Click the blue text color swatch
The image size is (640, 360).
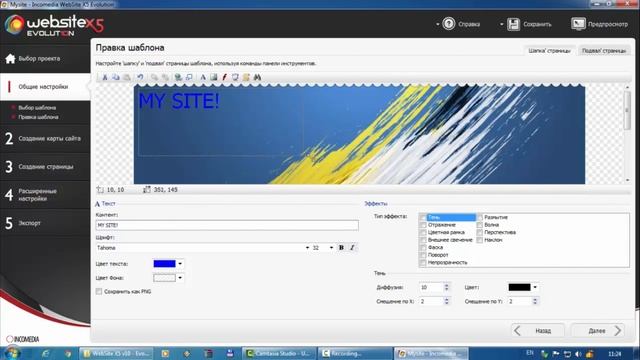pos(164,264)
